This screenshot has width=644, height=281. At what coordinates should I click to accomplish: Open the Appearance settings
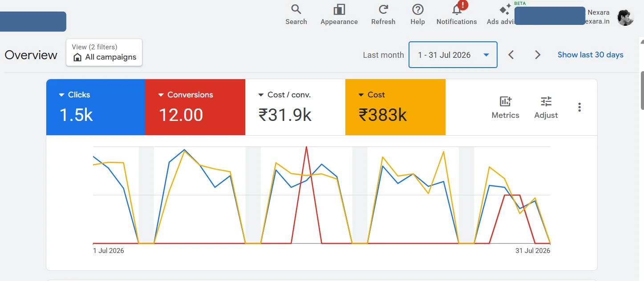[x=339, y=15]
